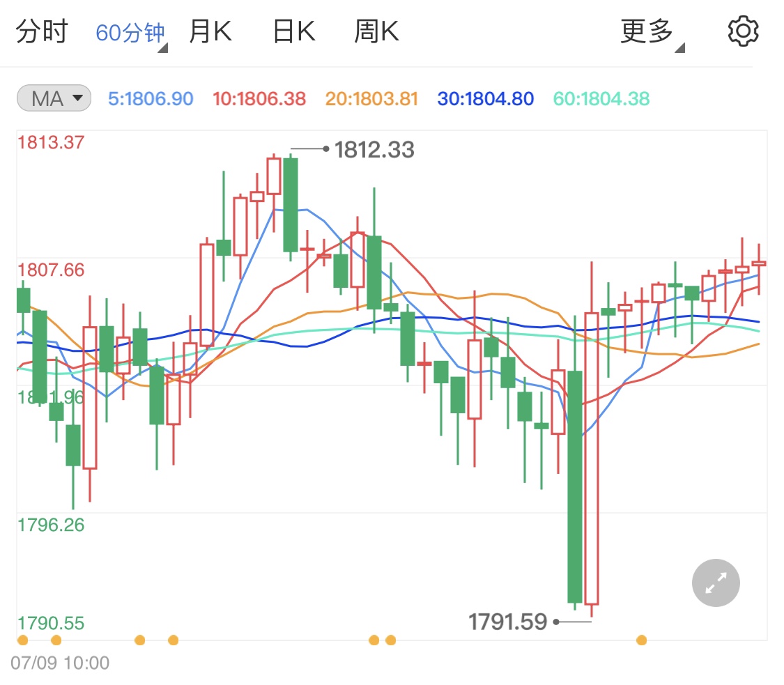
Task: Switch to the 周K tab
Action: [x=376, y=31]
